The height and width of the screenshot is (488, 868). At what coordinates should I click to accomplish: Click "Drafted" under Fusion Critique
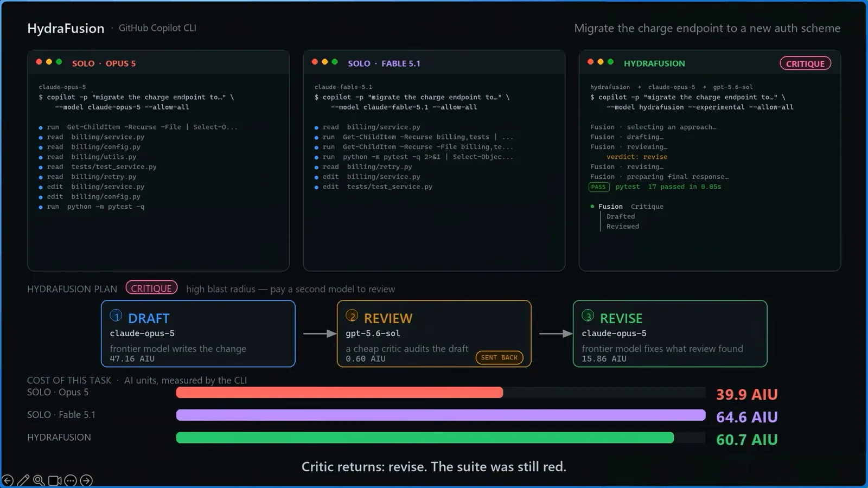(x=621, y=216)
